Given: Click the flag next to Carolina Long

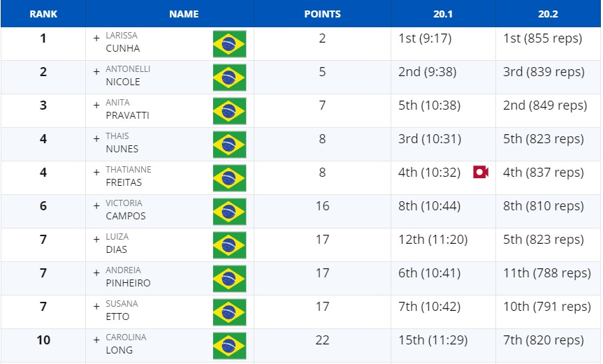Looking at the screenshot, I should pos(230,346).
